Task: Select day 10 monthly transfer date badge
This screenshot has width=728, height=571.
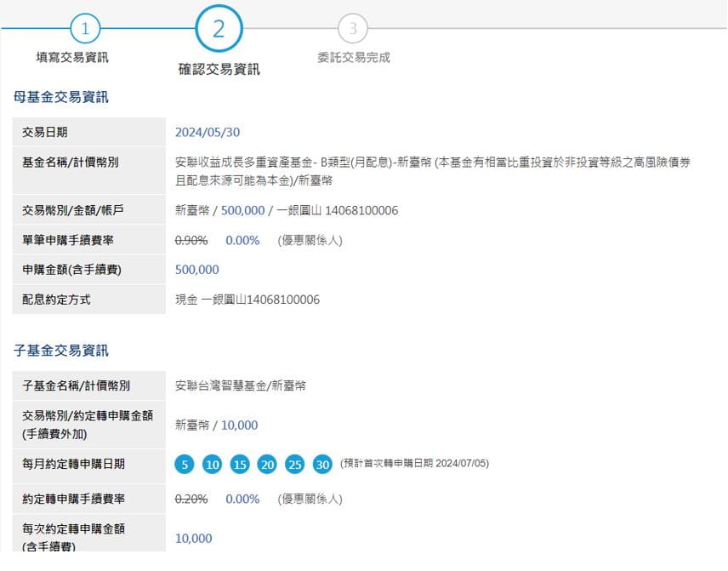Action: tap(213, 464)
